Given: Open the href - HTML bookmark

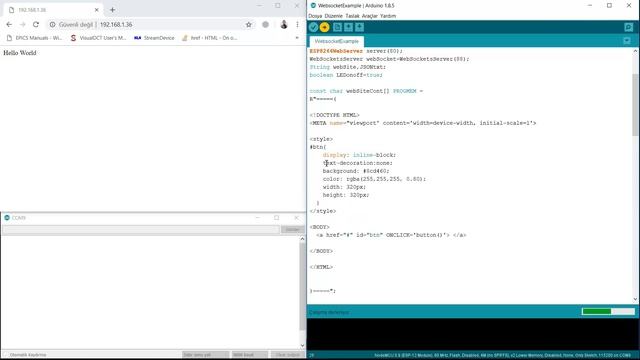Looking at the screenshot, I should coord(209,38).
